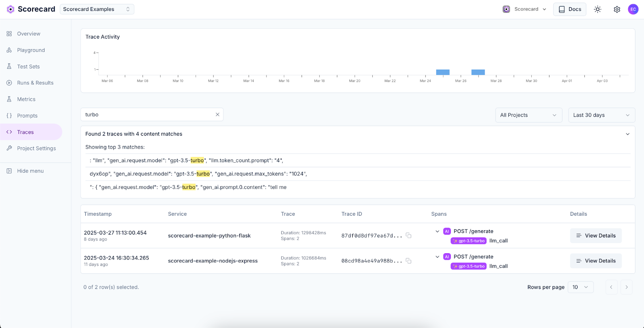Open the Scorecard Examples project switcher
This screenshot has height=328, width=644.
click(97, 9)
